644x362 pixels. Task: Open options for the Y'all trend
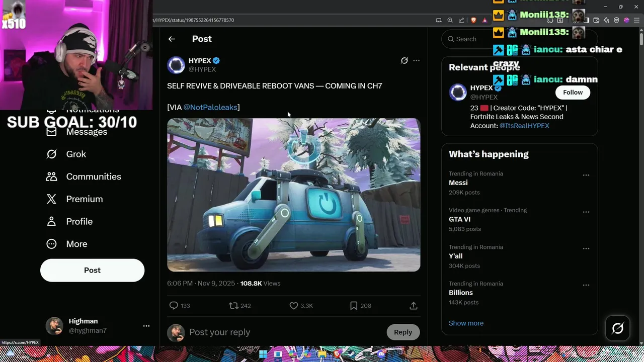(586, 248)
